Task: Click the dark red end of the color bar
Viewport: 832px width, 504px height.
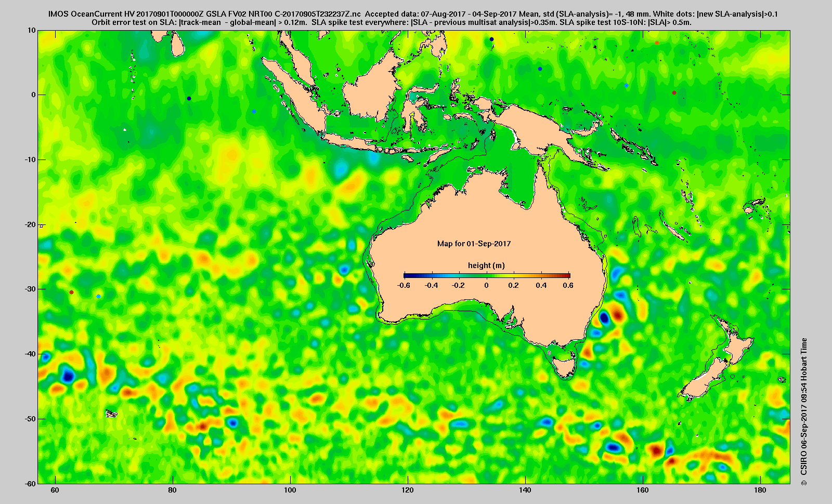Action: pyautogui.click(x=567, y=275)
